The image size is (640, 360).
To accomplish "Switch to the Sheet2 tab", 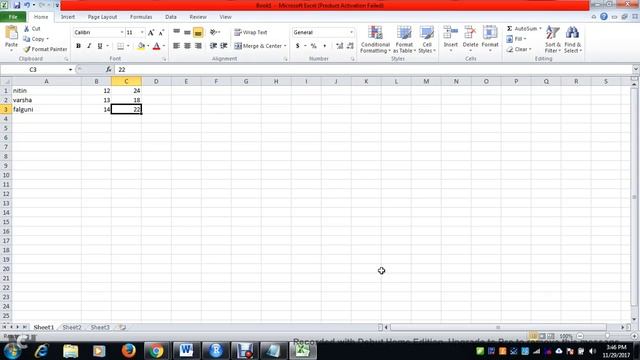I will coord(72,327).
